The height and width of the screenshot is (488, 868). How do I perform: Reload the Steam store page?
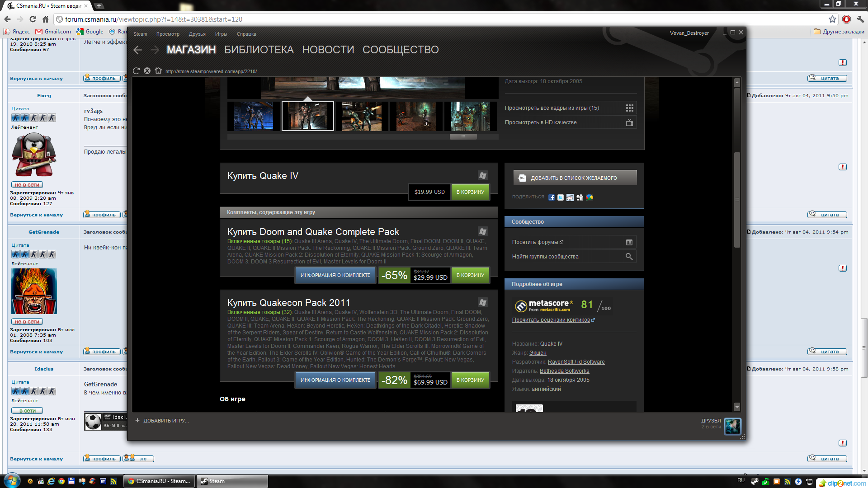(x=136, y=71)
